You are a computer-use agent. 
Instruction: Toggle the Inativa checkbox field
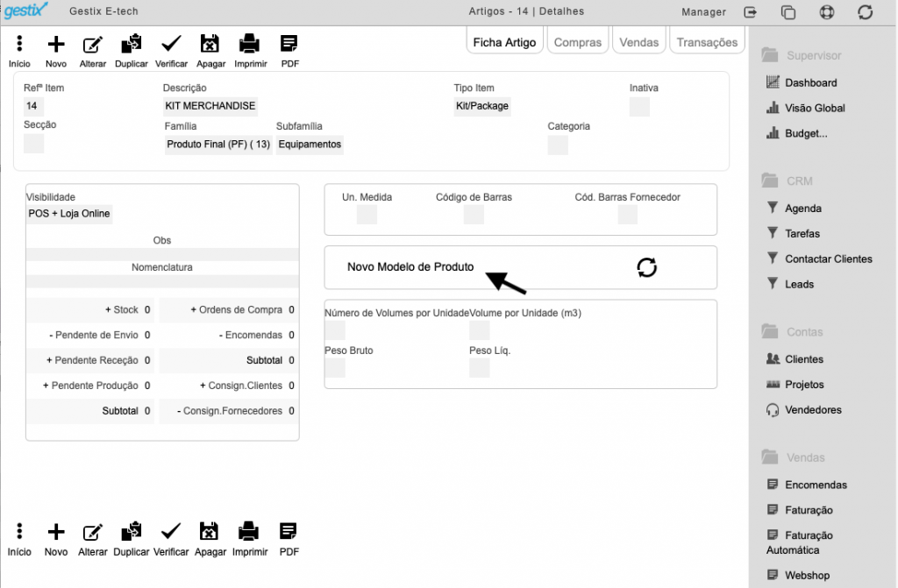point(639,107)
